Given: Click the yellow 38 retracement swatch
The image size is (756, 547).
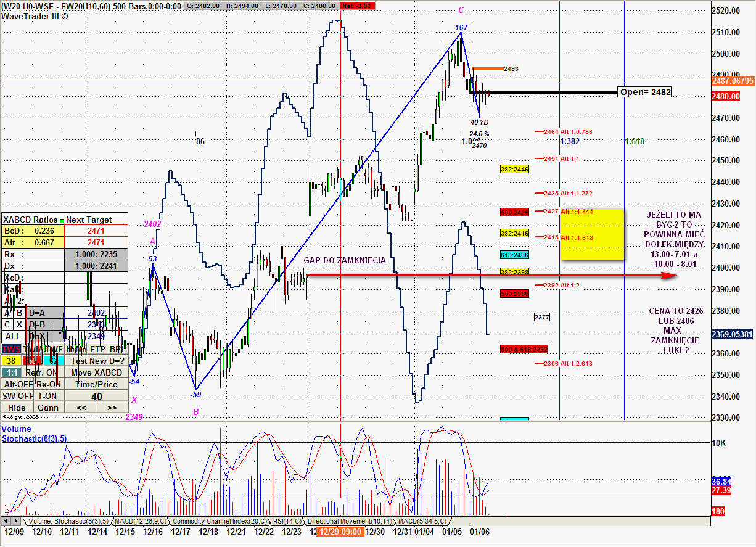Looking at the screenshot, I should coord(11,361).
